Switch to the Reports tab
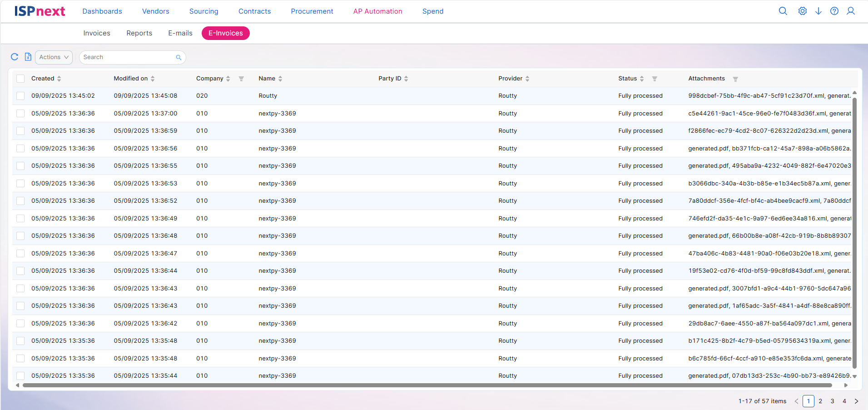 click(139, 33)
